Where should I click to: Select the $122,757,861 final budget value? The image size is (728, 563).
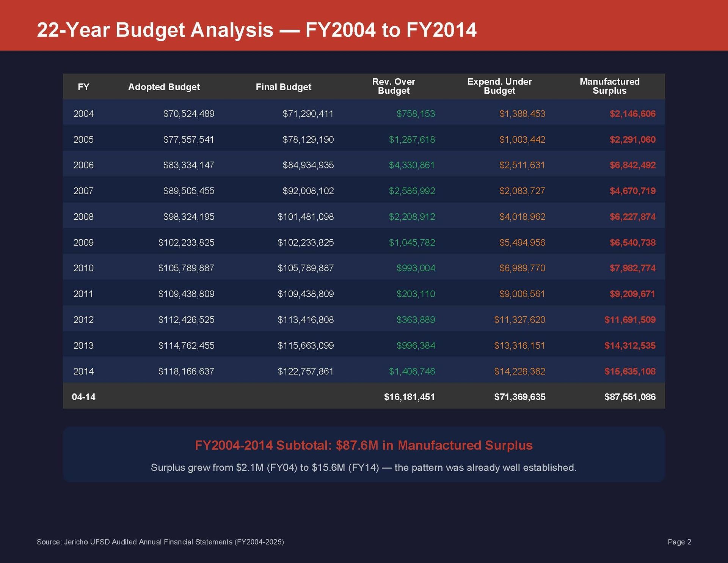point(306,371)
